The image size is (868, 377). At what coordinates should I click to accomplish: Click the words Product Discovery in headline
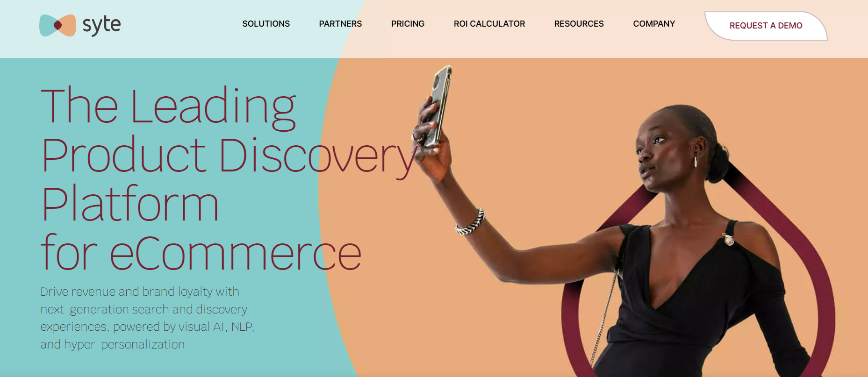pos(228,156)
